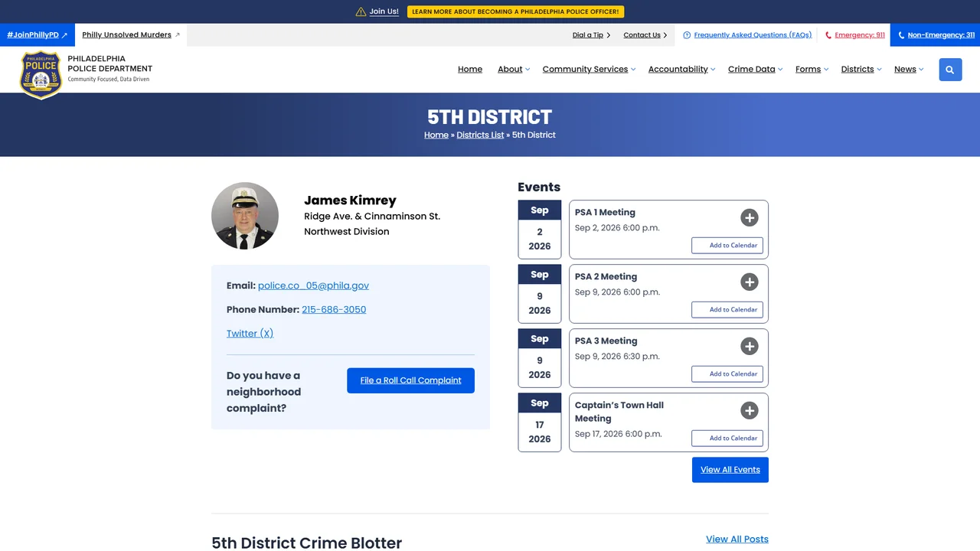Click the police.co_05@phila.gov email link
This screenshot has height=551, width=980.
(313, 285)
